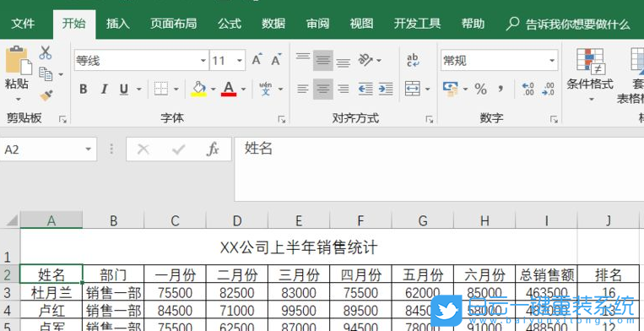Switch to the 数据 tab
The width and height of the screenshot is (644, 331).
point(273,24)
